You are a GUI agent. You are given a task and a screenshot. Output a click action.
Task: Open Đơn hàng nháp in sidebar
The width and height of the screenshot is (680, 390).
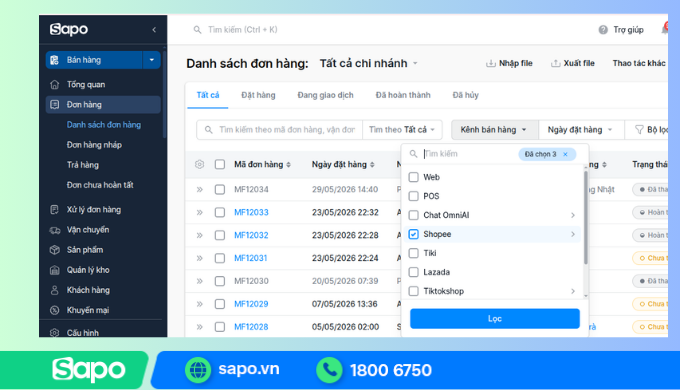[x=94, y=145]
